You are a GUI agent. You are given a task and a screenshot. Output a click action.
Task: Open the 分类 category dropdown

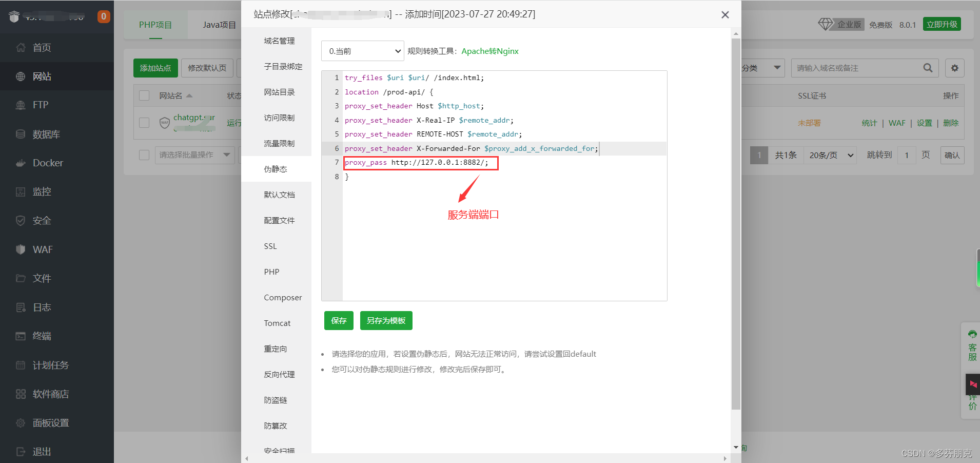(x=763, y=68)
